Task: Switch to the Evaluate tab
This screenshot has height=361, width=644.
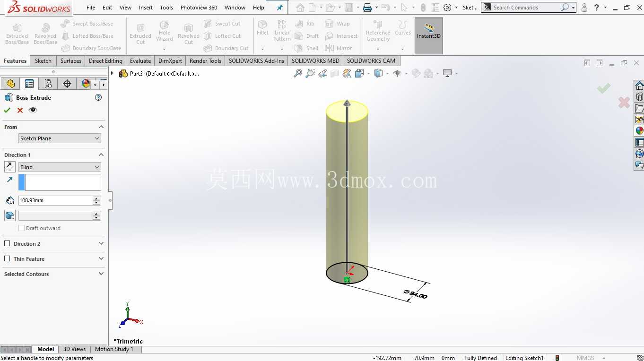Action: pos(140,61)
